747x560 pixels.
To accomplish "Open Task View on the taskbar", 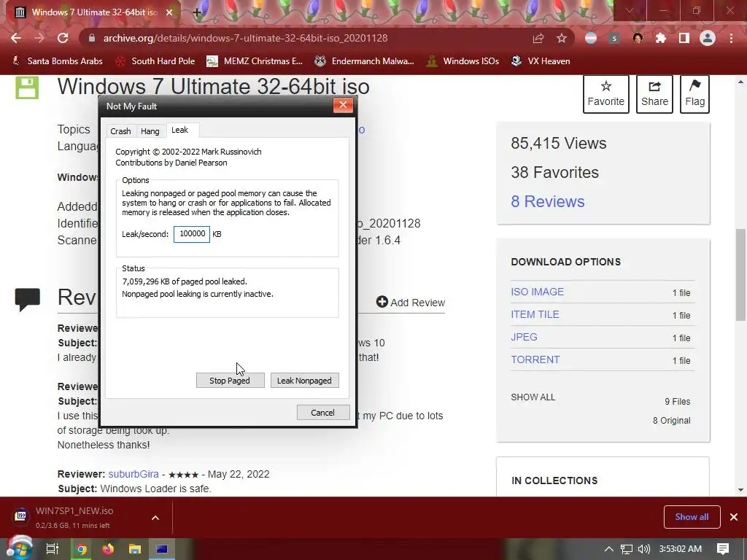I will click(52, 549).
